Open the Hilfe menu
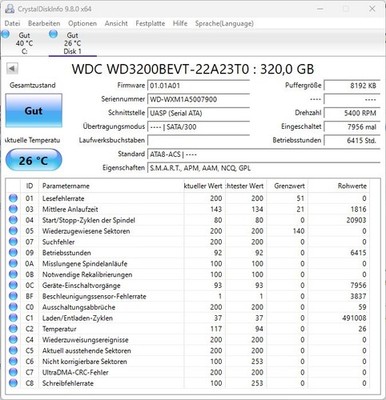This screenshot has width=386, height=400. [180, 23]
